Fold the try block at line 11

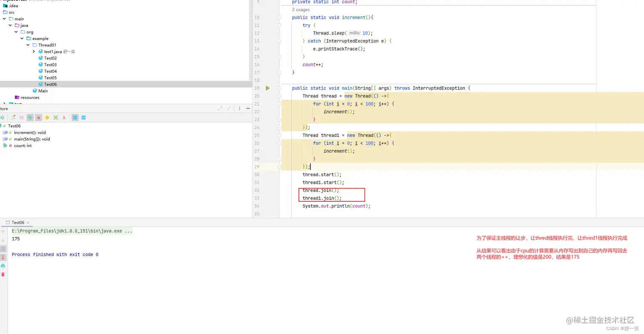click(x=279, y=25)
